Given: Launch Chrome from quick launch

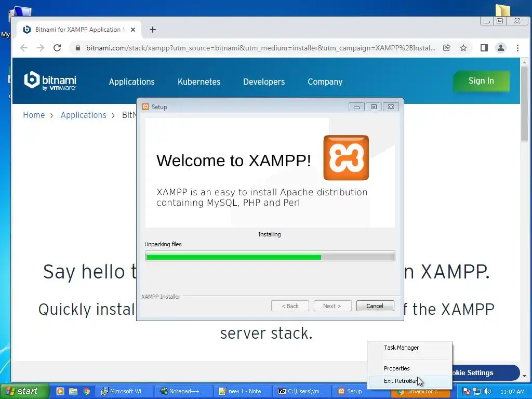Looking at the screenshot, I should click(x=87, y=391).
